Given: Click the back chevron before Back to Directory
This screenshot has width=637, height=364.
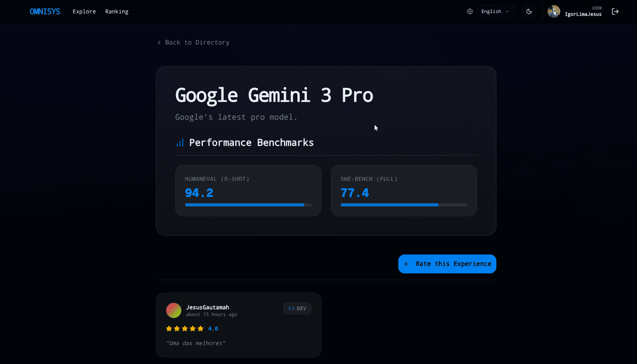Looking at the screenshot, I should pos(159,42).
